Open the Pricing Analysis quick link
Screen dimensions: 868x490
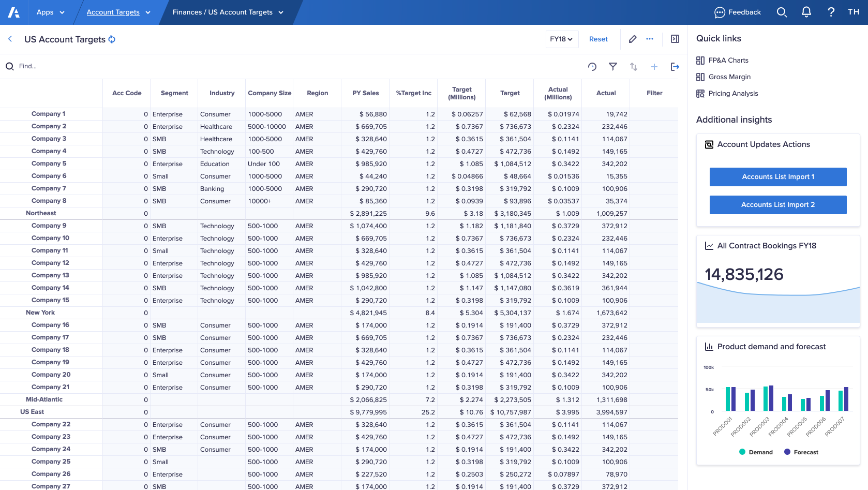(732, 93)
